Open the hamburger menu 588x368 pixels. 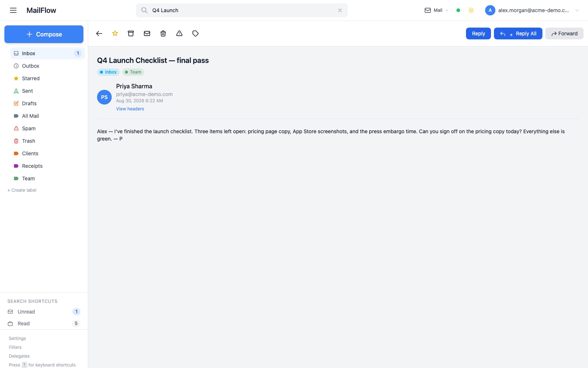tap(13, 10)
